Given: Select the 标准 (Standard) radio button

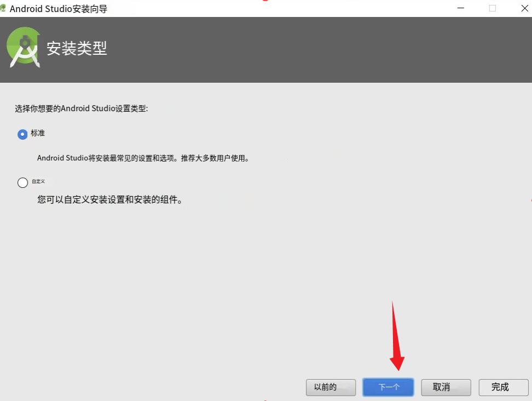Looking at the screenshot, I should (x=22, y=134).
